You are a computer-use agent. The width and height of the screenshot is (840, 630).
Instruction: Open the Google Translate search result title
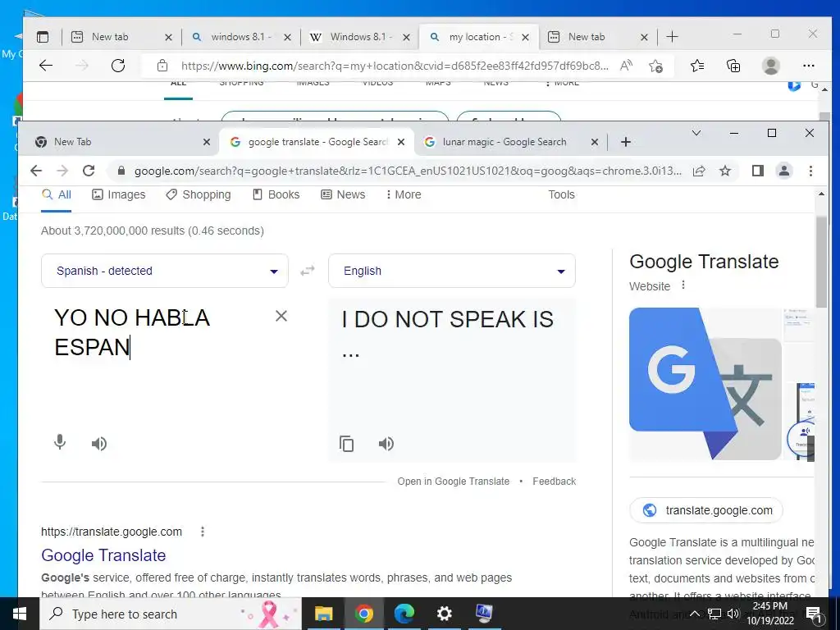(103, 555)
